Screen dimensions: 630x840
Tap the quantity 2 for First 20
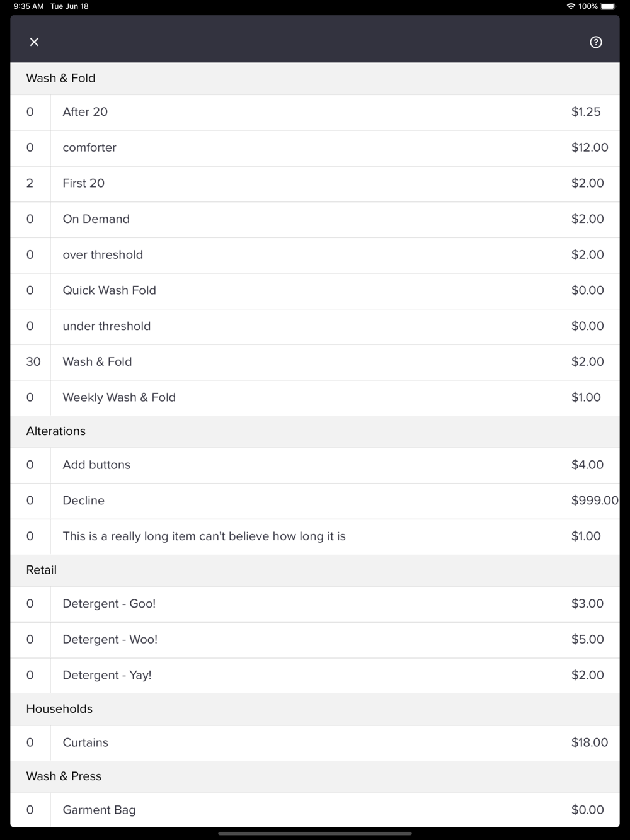pyautogui.click(x=30, y=183)
